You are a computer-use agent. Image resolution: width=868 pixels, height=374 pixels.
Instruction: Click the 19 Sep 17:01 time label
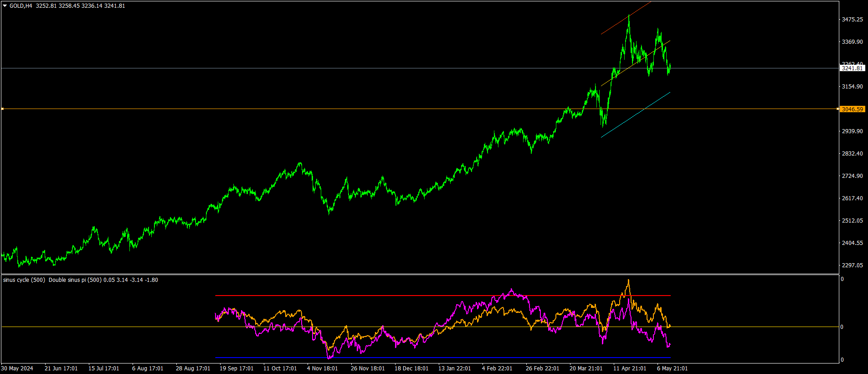pos(236,369)
